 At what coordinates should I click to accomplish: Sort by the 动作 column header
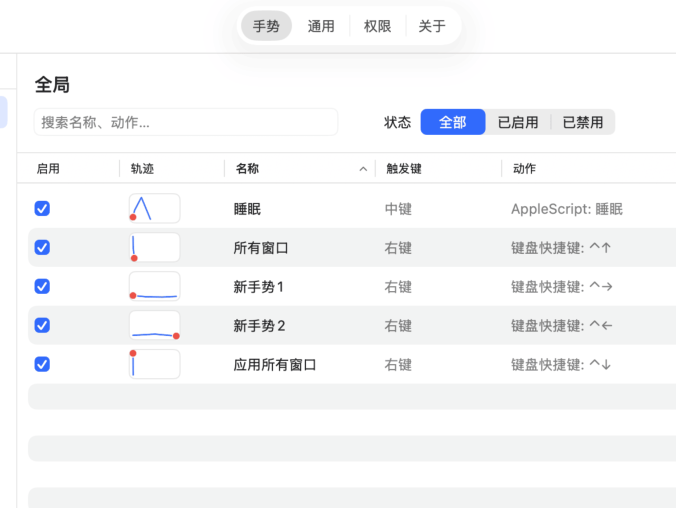click(524, 169)
